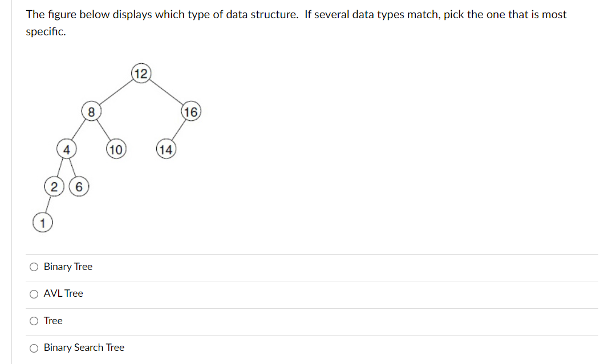Image resolution: width=608 pixels, height=364 pixels.
Task: Select the Binary Search Tree answer option
Action: (x=34, y=347)
